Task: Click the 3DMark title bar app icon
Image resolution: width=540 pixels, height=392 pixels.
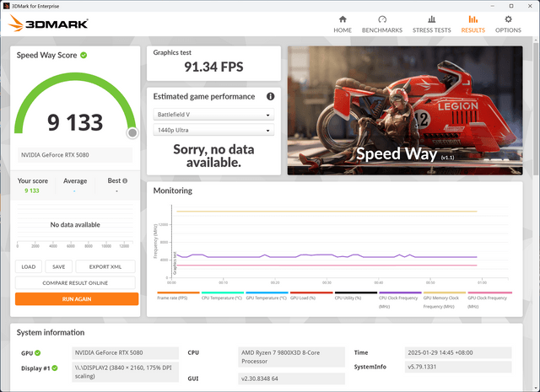Action: [x=6, y=6]
